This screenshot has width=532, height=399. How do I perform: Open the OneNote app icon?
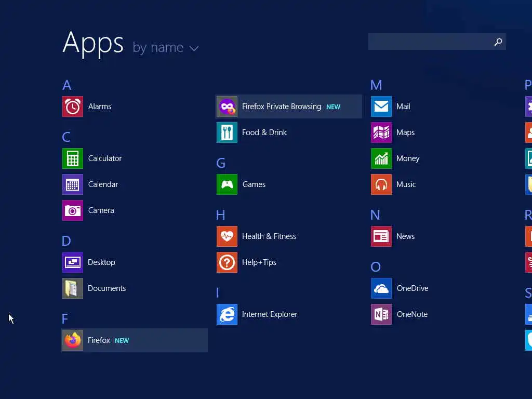point(381,314)
